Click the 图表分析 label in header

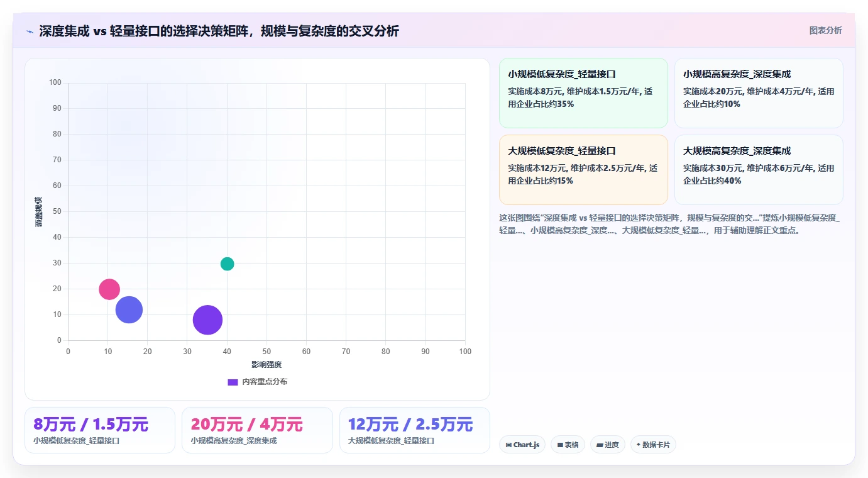(825, 30)
